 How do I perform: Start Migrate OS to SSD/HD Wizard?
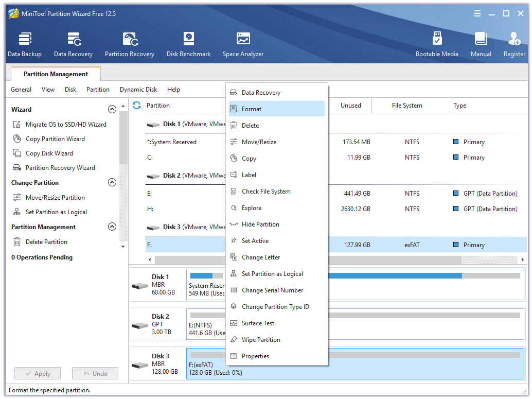(60, 125)
